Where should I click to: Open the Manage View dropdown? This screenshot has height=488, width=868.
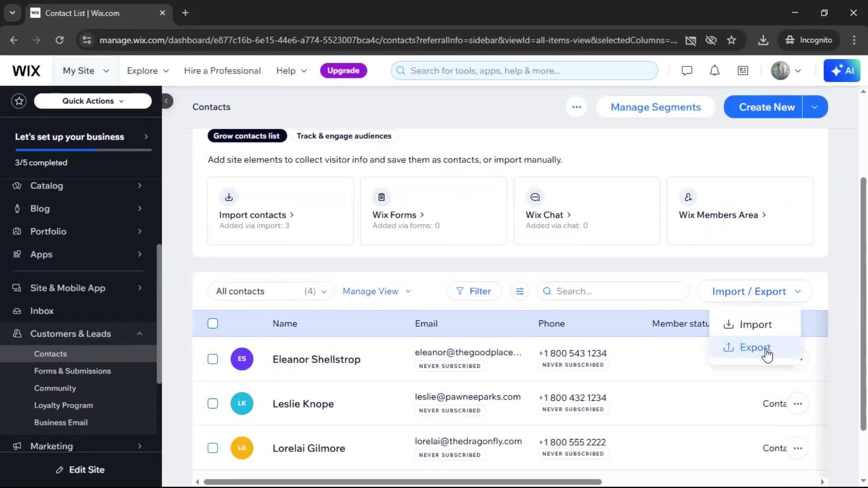[x=377, y=291]
